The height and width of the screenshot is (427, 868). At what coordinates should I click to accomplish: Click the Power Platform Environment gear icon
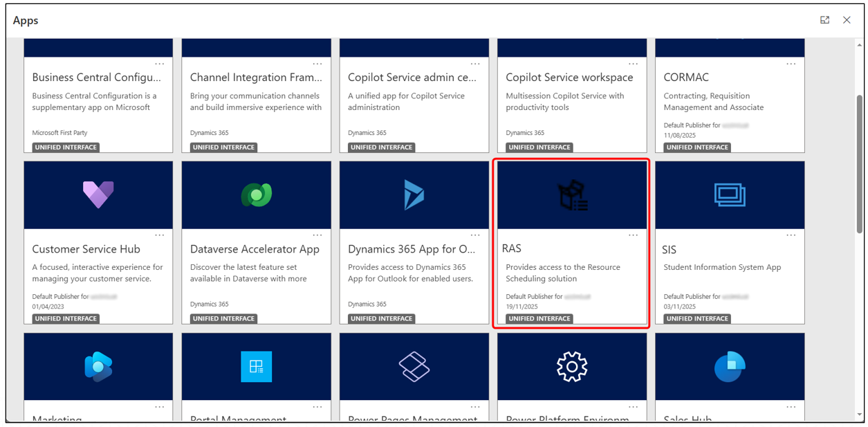click(572, 366)
